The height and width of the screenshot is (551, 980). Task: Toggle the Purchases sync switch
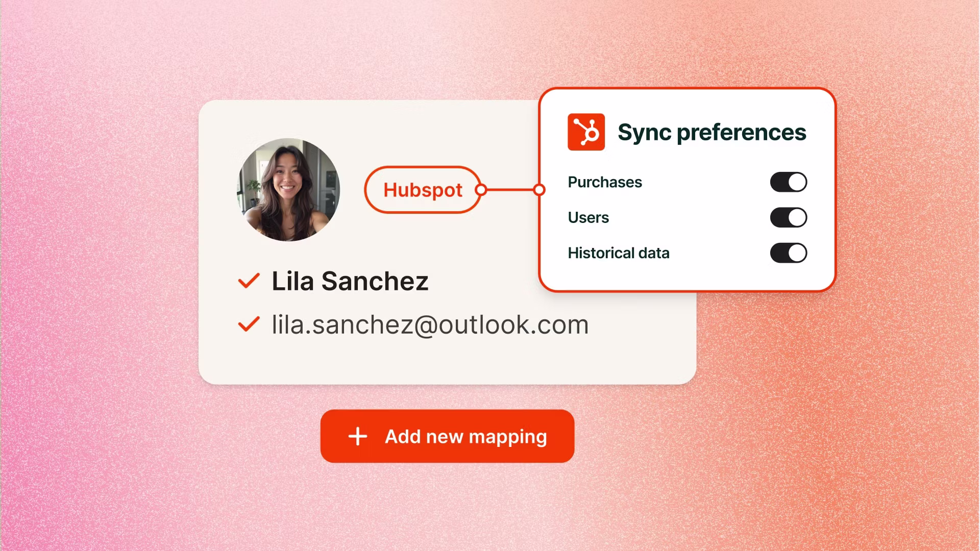pos(789,182)
